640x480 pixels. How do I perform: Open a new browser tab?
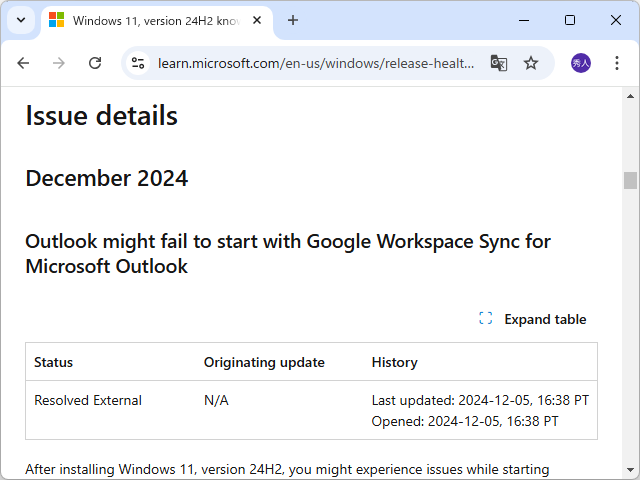pyautogui.click(x=293, y=20)
